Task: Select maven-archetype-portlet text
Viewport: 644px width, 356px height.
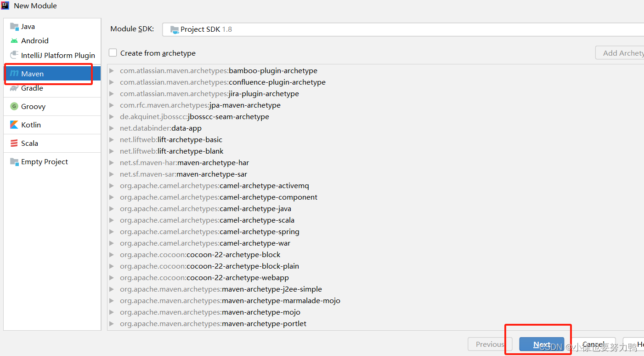Action: point(264,324)
